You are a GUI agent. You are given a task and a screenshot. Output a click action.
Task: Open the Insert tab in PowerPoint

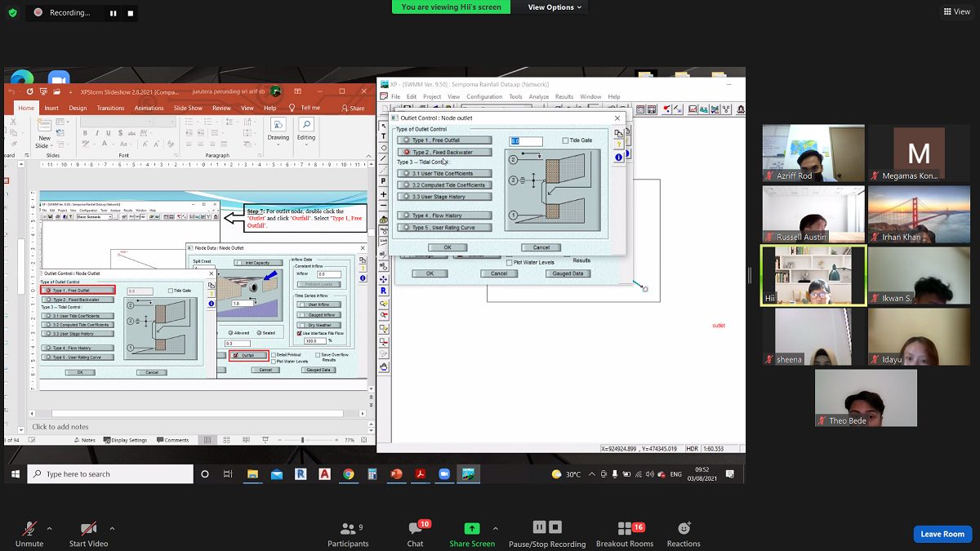[51, 108]
